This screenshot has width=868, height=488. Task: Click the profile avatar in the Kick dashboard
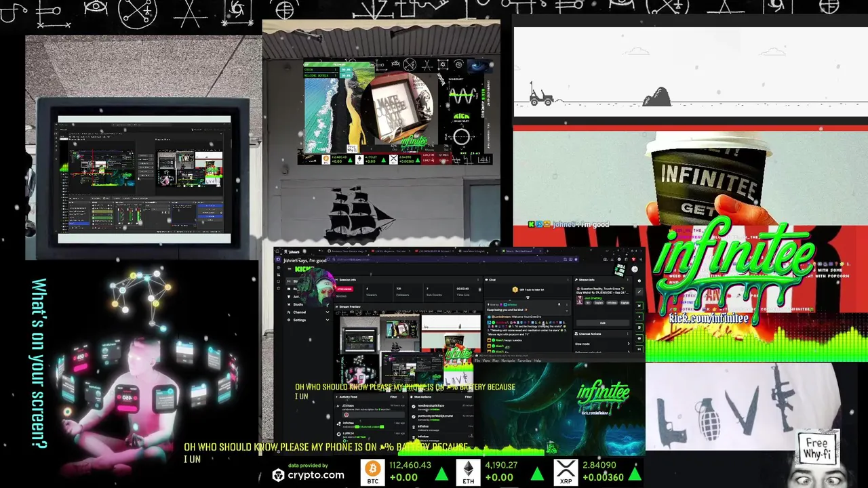click(x=635, y=269)
